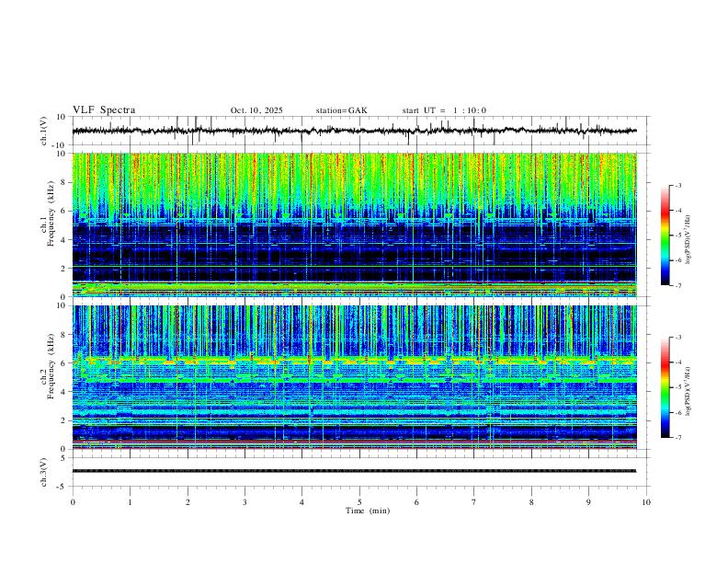Click the 'ch.3(V)' axis label
Image resolution: width=728 pixels, height=563 pixels.
tap(43, 472)
